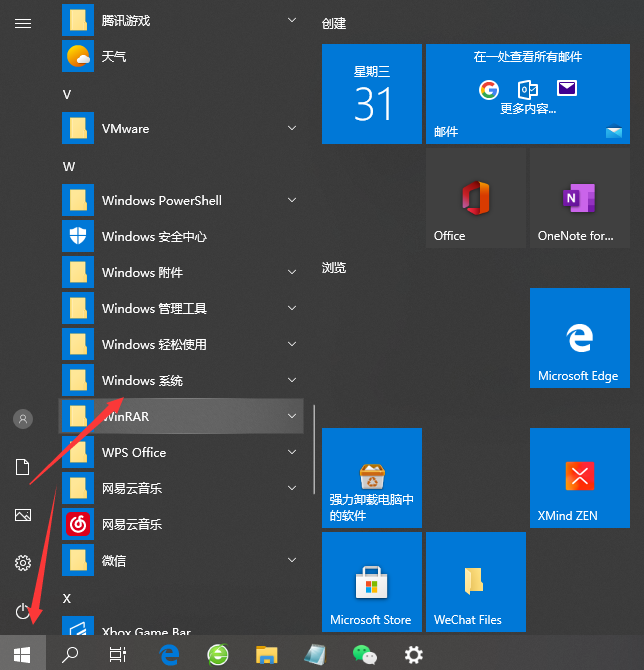Open the calendar tile showing 31
The image size is (644, 670).
[371, 94]
